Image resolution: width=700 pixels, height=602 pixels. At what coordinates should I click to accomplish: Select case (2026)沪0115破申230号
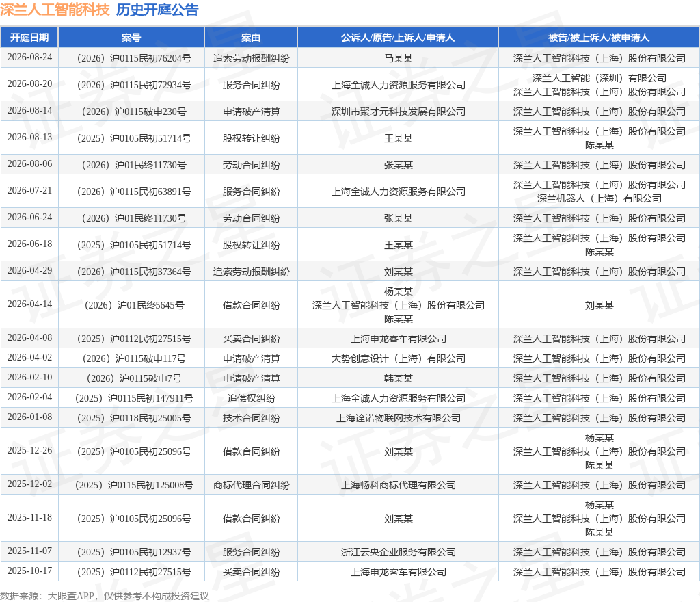[x=134, y=112]
